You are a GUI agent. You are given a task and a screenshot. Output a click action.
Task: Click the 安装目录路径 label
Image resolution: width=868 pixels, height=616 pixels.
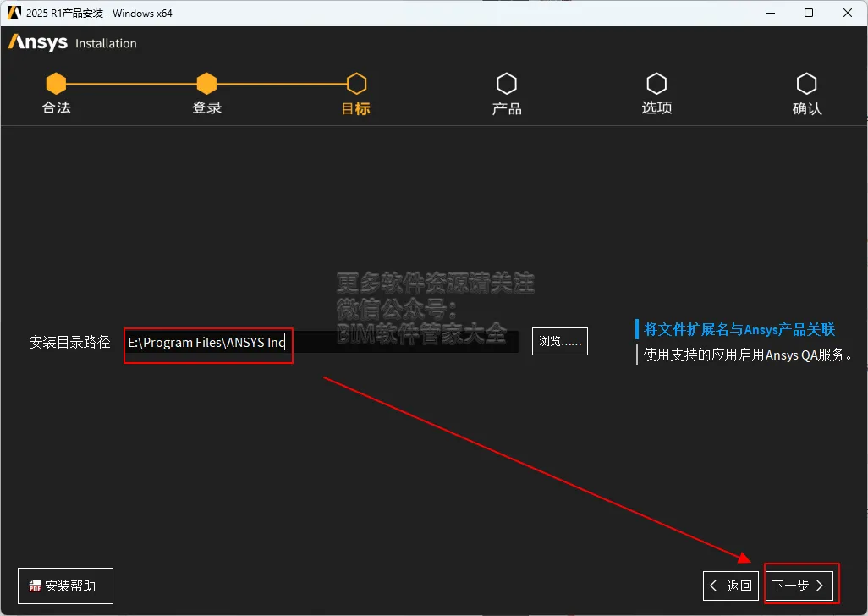(x=69, y=342)
